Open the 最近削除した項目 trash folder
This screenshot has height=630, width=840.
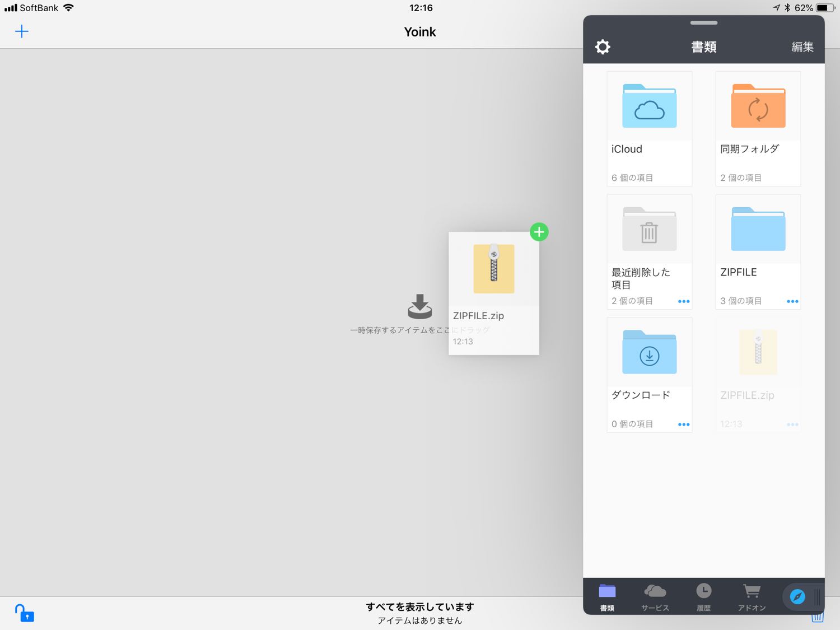(x=649, y=251)
